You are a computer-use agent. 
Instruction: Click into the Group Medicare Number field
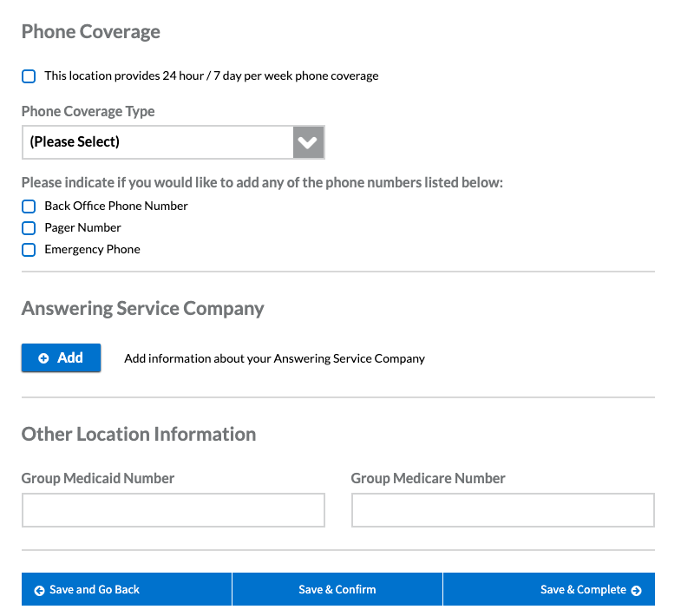click(502, 510)
